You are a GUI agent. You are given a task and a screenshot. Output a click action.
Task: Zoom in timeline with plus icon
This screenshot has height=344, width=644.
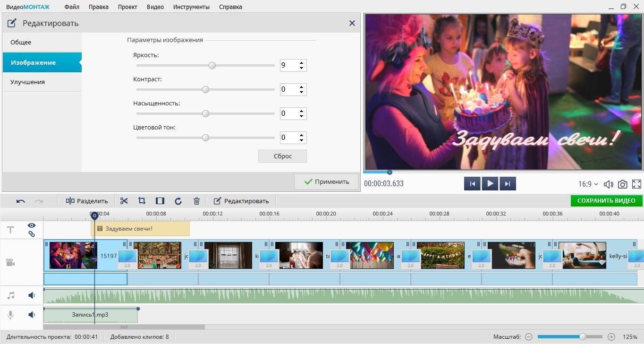coord(611,337)
